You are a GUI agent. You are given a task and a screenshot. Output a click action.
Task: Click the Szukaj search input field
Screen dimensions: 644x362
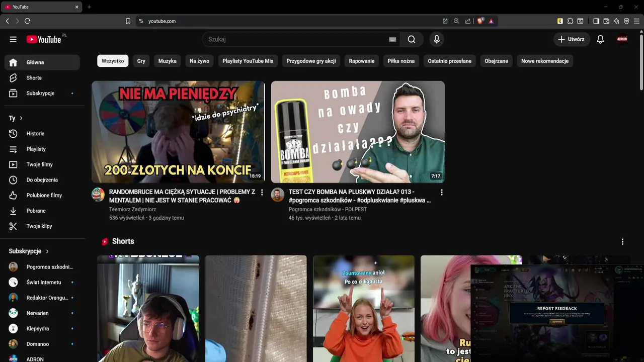coord(296,39)
